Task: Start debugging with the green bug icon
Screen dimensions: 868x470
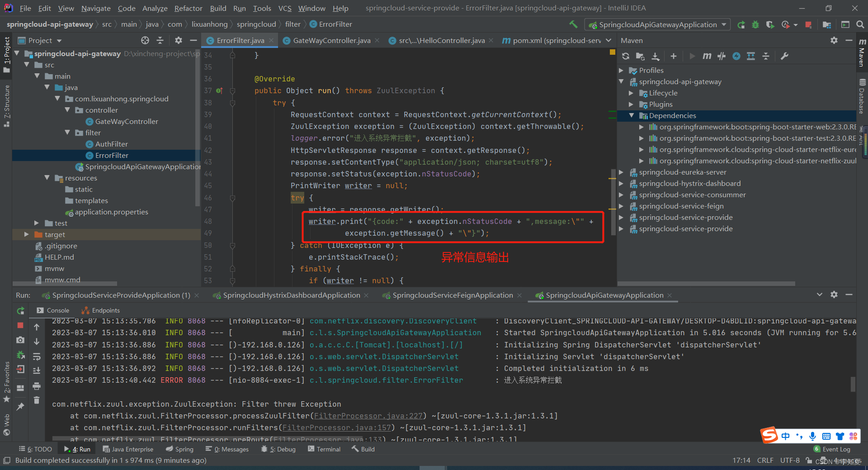Action: pos(755,25)
